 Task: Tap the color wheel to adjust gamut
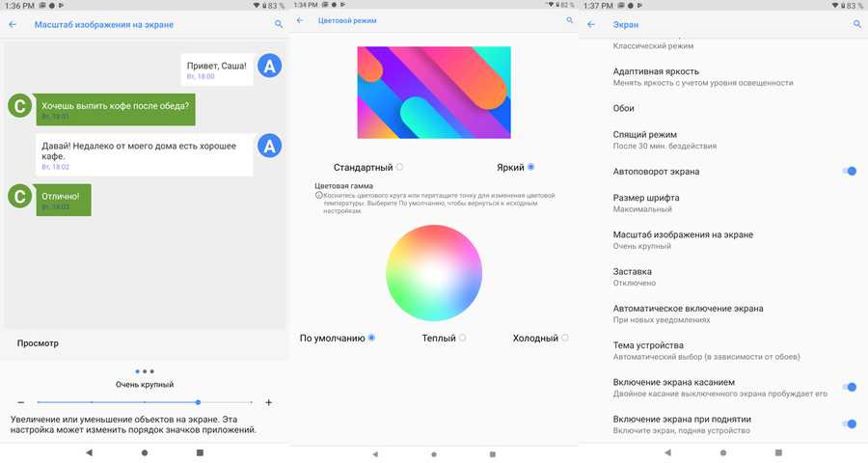434,272
